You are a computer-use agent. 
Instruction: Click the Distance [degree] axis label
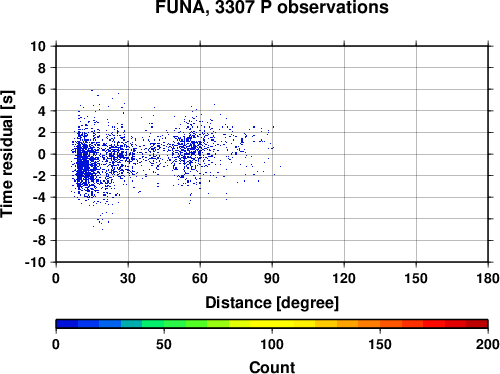pos(272,303)
